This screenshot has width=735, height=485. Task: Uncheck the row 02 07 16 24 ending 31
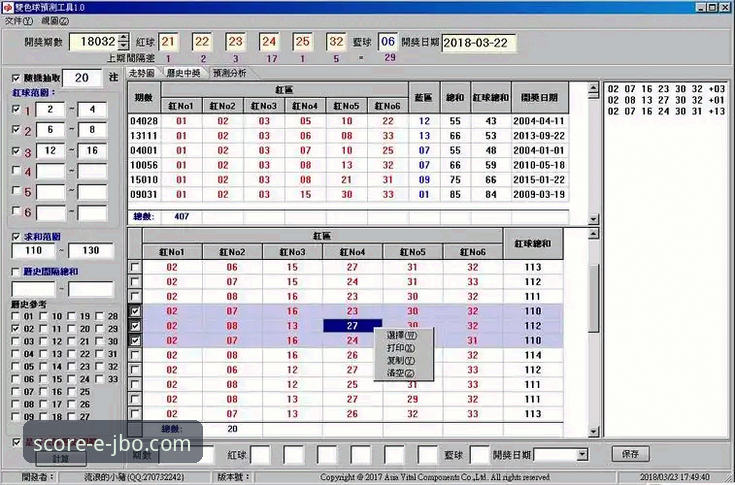click(135, 341)
